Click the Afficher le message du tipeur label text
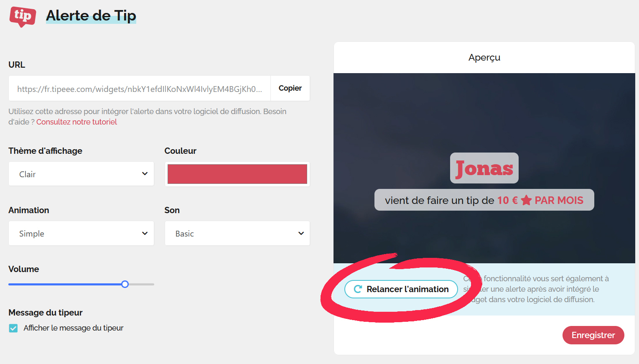This screenshot has width=639, height=364. [73, 328]
